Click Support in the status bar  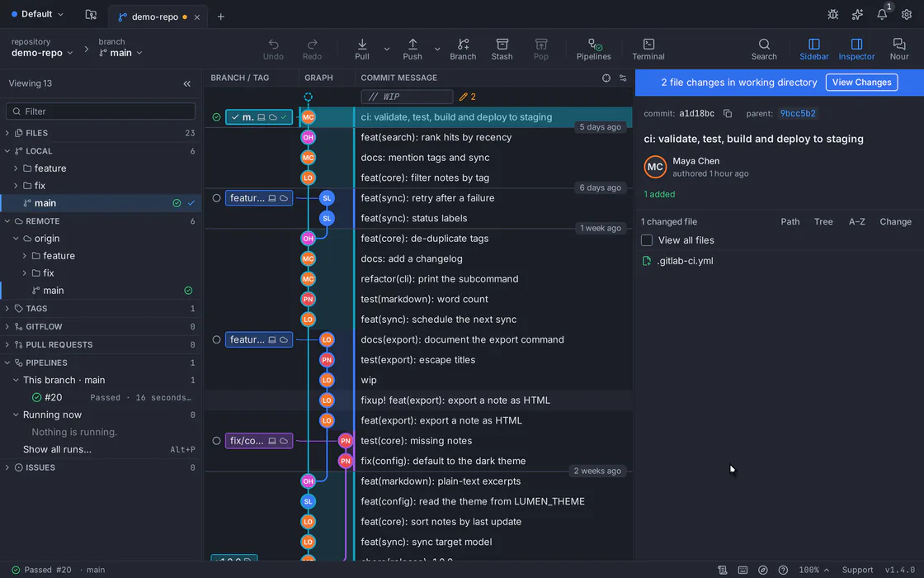point(857,570)
